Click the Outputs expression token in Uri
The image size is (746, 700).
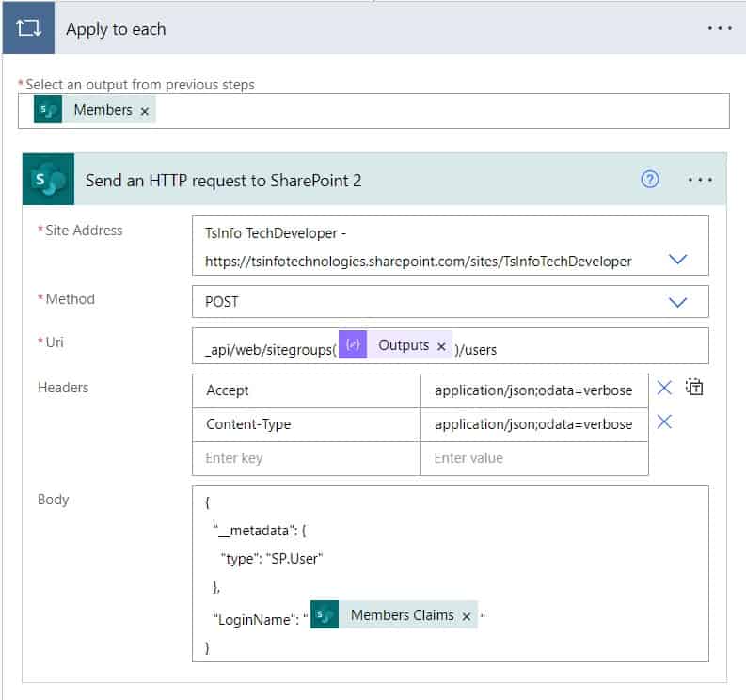click(395, 344)
